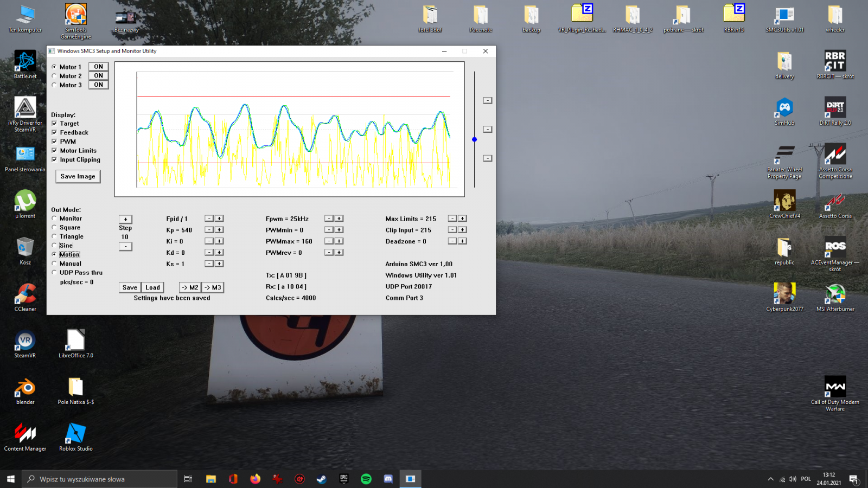The height and width of the screenshot is (488, 868).
Task: Choose Sine out mode
Action: [x=54, y=246]
